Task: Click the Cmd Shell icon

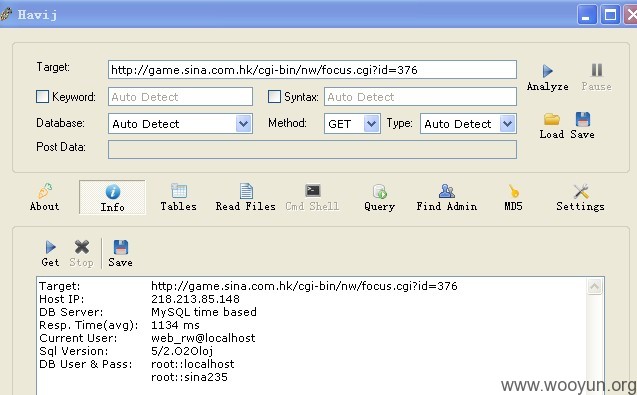Action: click(312, 198)
